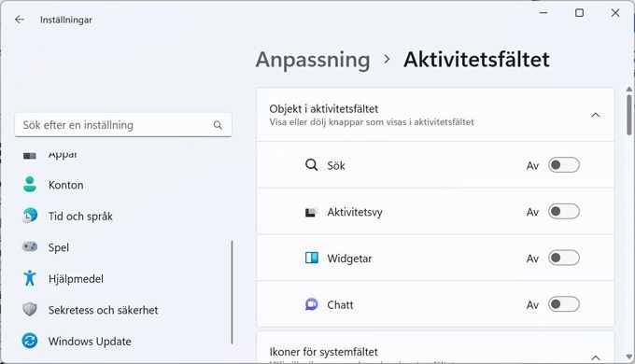Switch on the Chatt toggle
The image size is (635, 364).
(564, 304)
